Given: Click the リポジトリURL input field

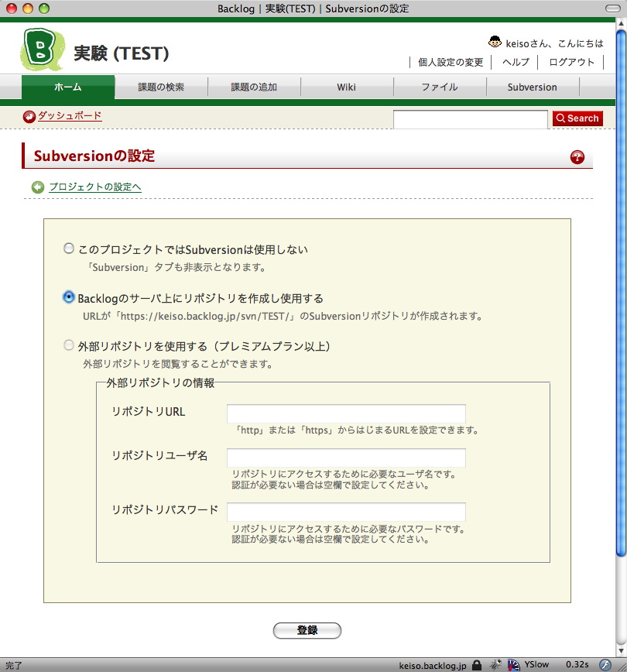Looking at the screenshot, I should (x=346, y=413).
